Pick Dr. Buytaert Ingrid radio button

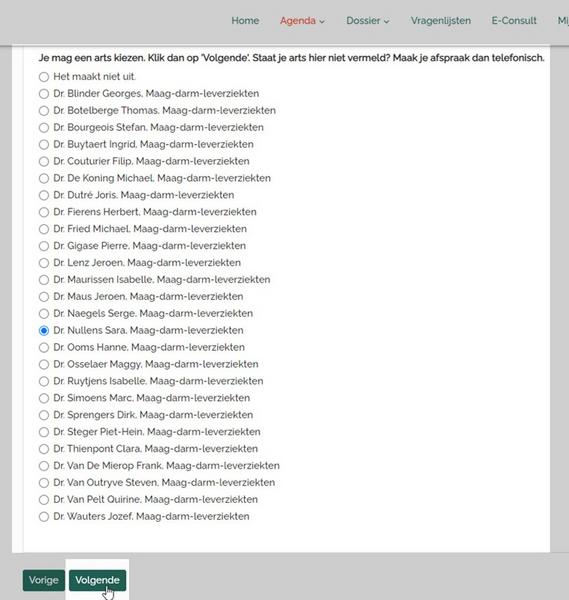44,145
